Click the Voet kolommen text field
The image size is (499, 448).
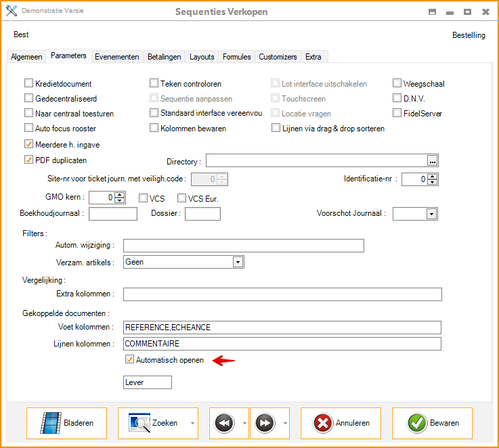point(282,328)
